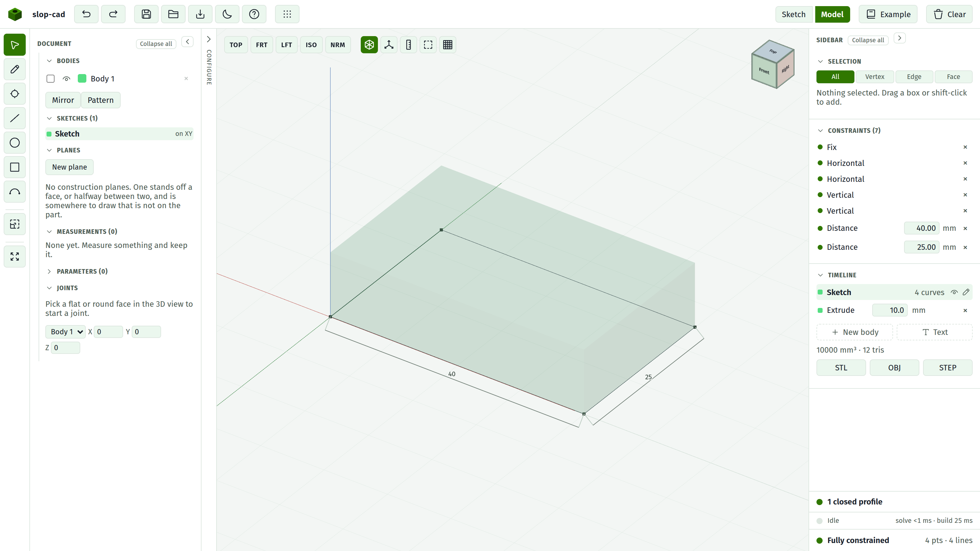This screenshot has width=980, height=551.
Task: Redo the last undone action
Action: (x=113, y=14)
